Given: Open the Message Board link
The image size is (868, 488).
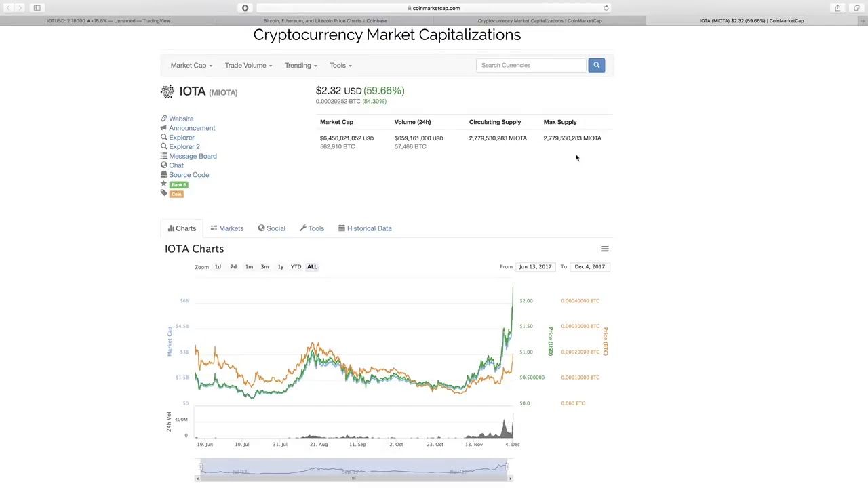Looking at the screenshot, I should 193,156.
